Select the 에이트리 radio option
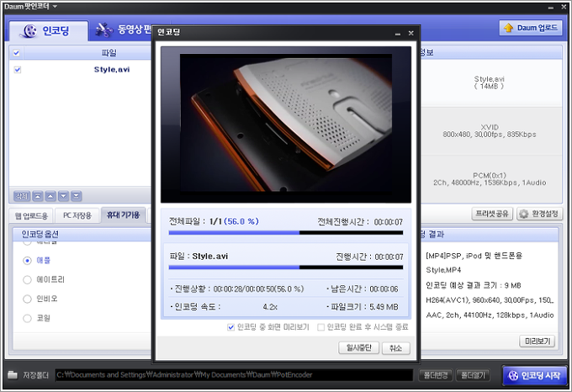 pyautogui.click(x=28, y=279)
